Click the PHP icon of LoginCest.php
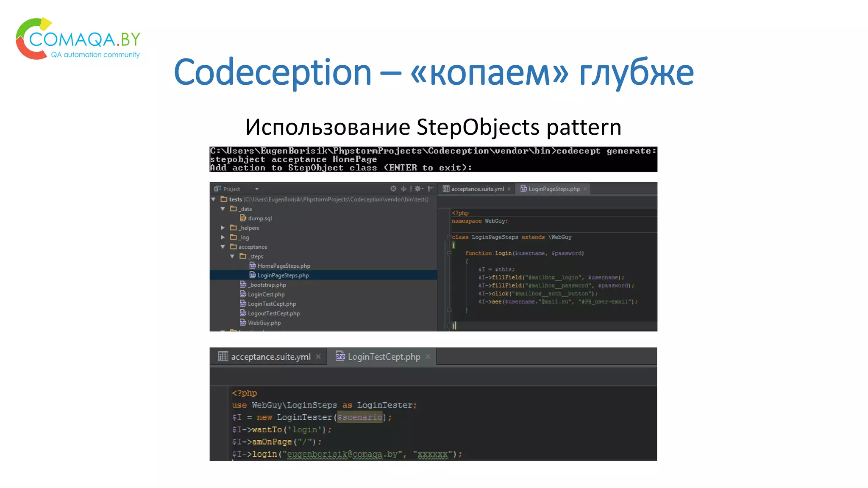868x488 pixels. point(243,294)
